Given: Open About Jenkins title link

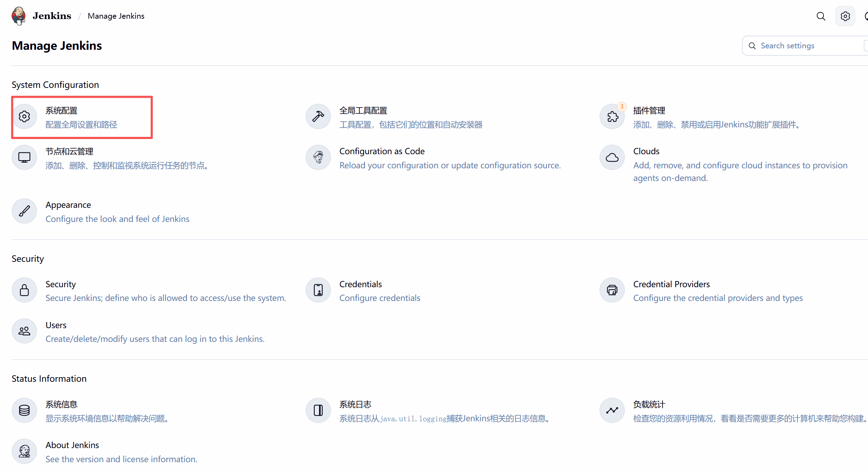Looking at the screenshot, I should (x=72, y=445).
